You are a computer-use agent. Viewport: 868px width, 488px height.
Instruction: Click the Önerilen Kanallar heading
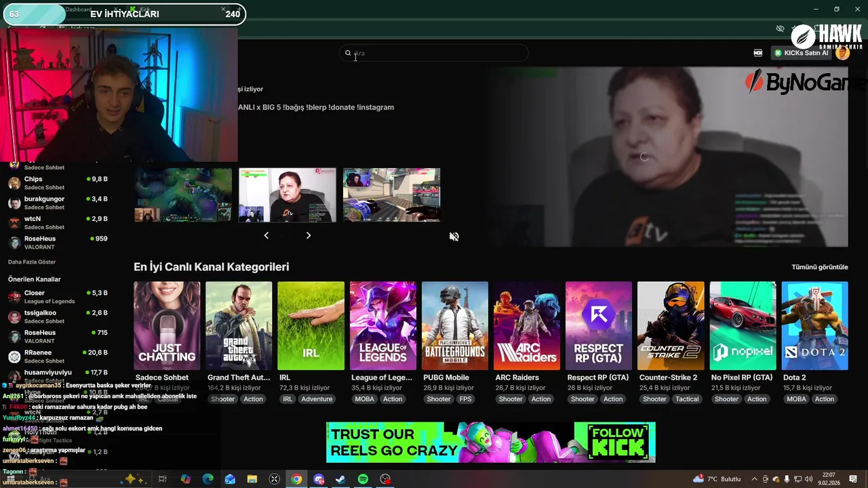pyautogui.click(x=35, y=279)
